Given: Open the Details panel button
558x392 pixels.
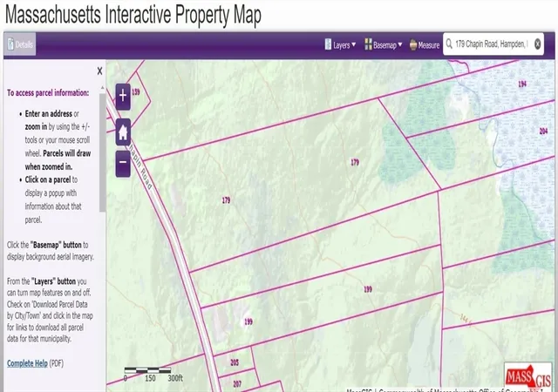Looking at the screenshot, I should (20, 44).
